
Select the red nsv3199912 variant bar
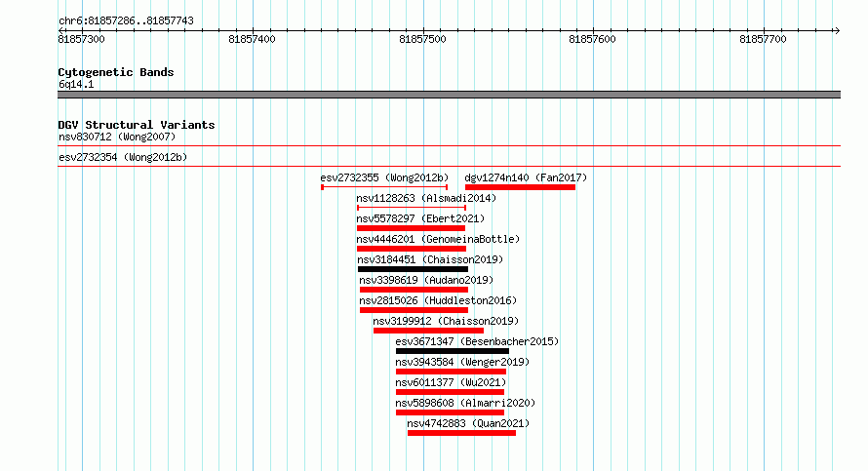point(428,331)
